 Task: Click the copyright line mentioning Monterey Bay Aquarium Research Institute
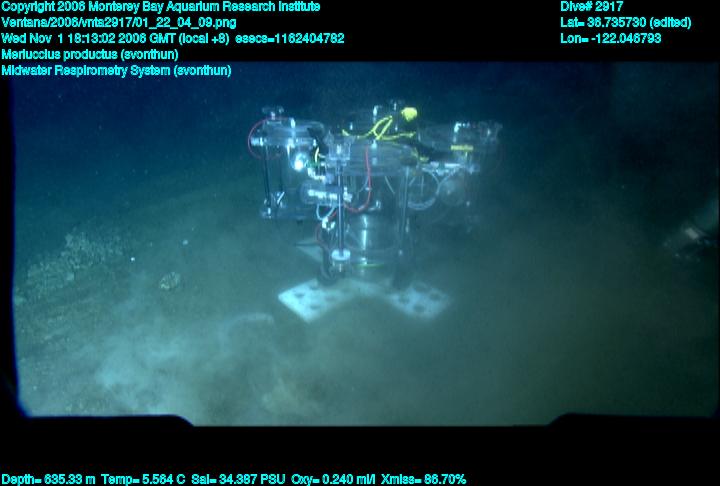(x=161, y=7)
